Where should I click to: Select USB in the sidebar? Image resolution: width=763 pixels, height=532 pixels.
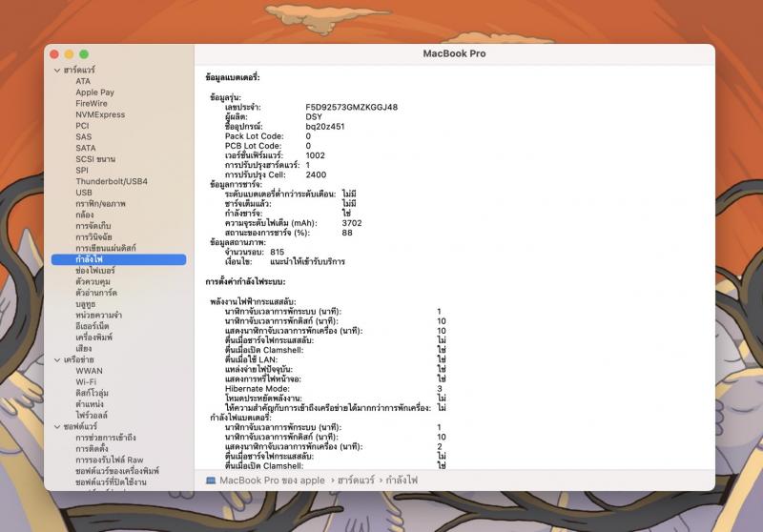[84, 193]
